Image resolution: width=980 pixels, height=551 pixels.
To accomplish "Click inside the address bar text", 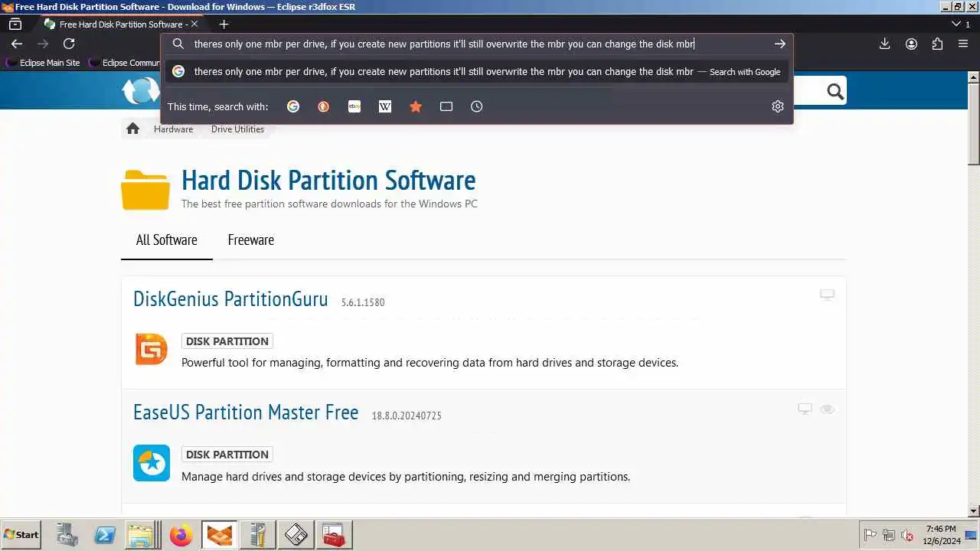I will (x=444, y=44).
